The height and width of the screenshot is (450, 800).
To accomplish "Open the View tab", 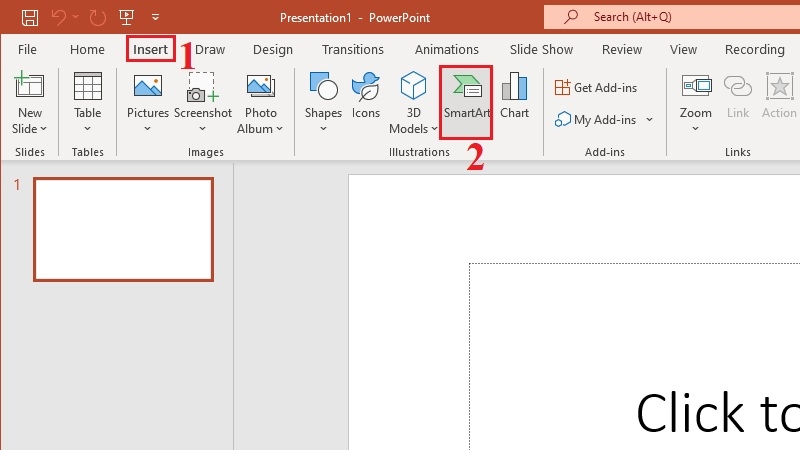I will pos(683,49).
